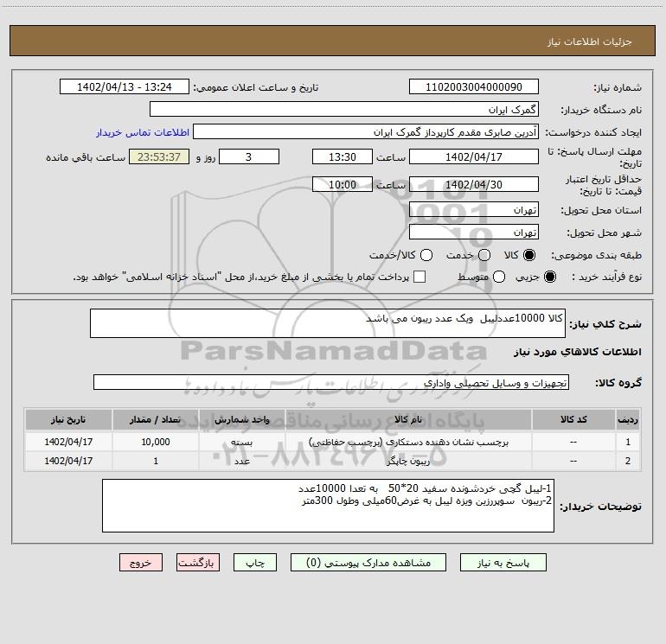Click the تعداد / مقدار column header
666x644 pixels.
point(156,419)
